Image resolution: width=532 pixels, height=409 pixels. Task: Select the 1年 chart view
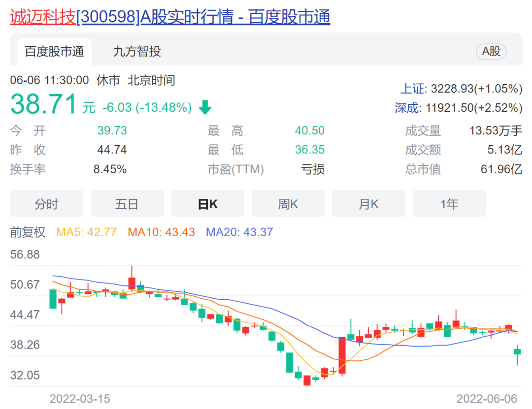coord(449,204)
